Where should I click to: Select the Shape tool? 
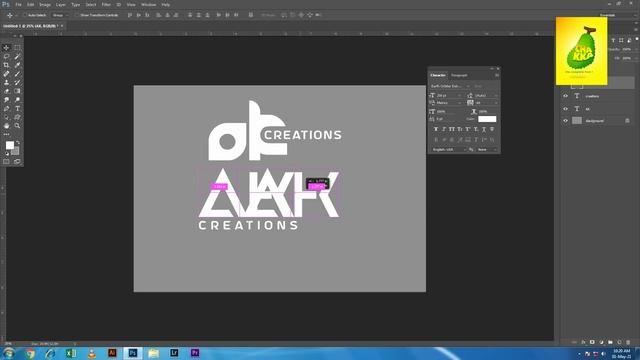(17, 117)
